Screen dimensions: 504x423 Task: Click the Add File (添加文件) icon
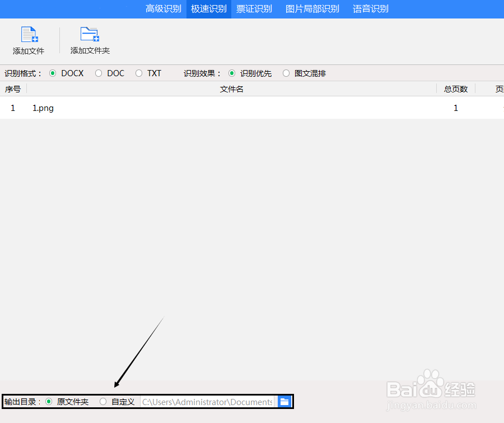tap(28, 35)
